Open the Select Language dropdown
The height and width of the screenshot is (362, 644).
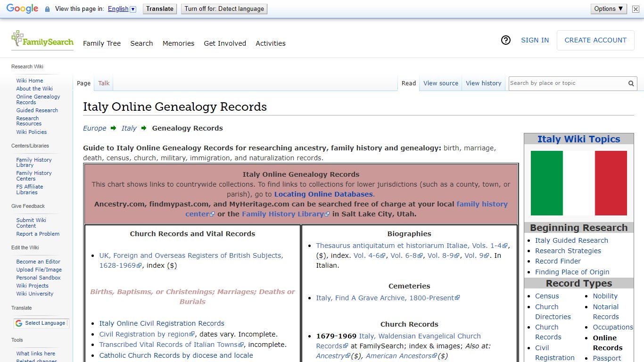41,323
